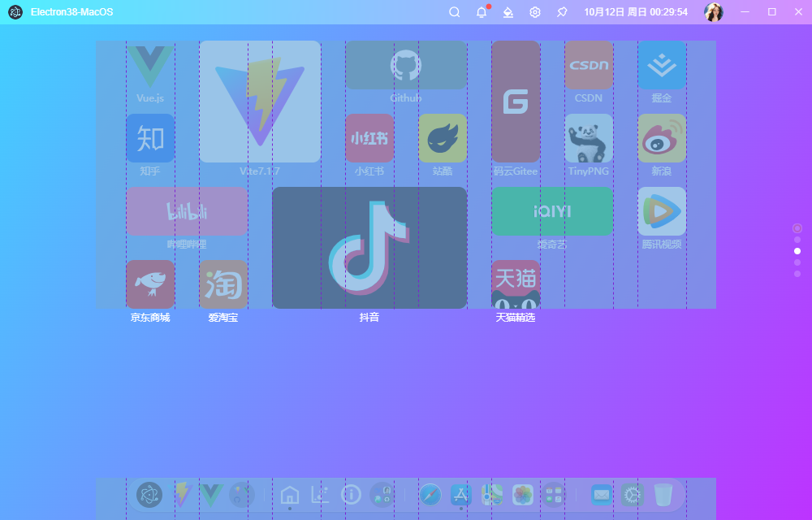
Task: Launch the TinyPNG panda icon
Action: click(x=589, y=138)
